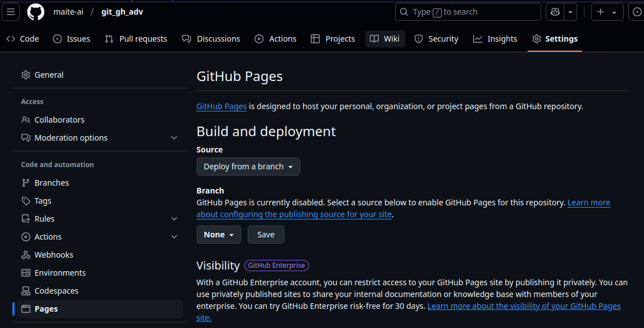The width and height of the screenshot is (644, 328).
Task: Switch to the Issues tab
Action: [x=71, y=39]
